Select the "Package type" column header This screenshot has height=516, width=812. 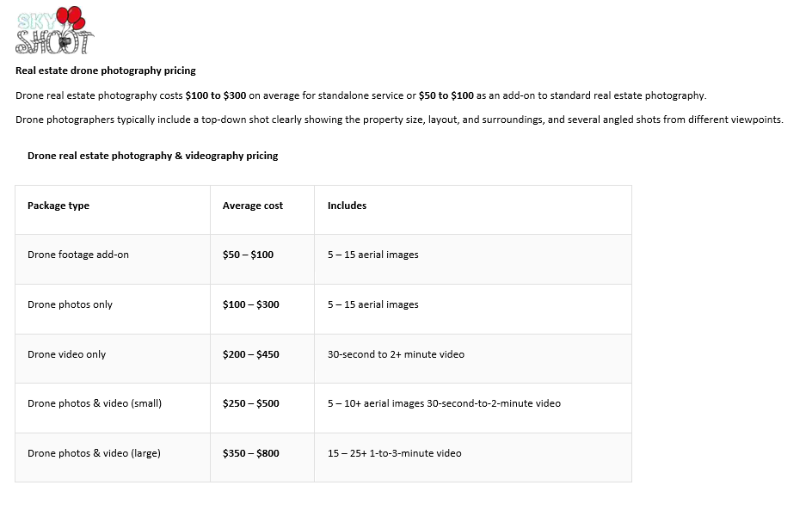(58, 206)
